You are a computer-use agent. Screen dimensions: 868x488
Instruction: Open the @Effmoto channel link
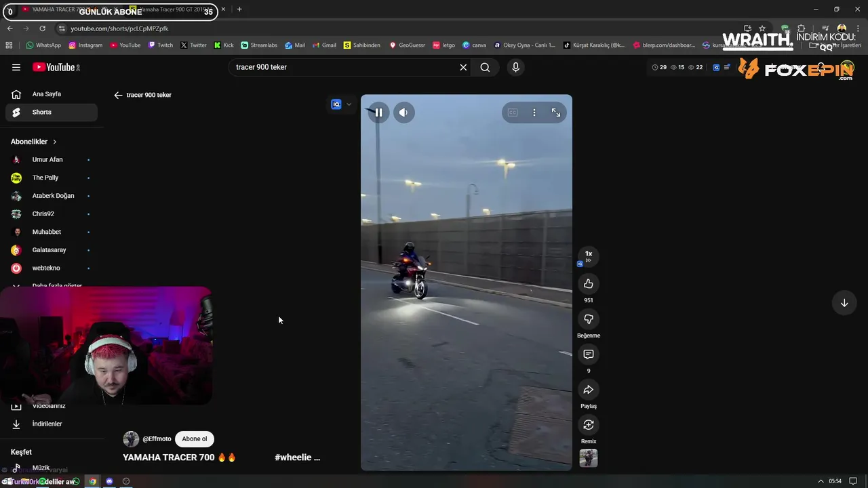(157, 439)
